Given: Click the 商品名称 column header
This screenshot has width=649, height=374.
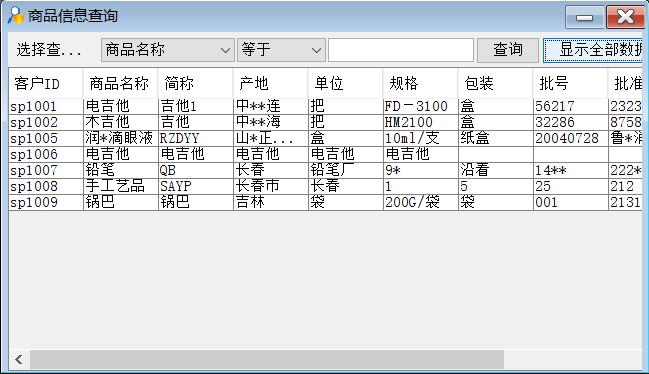Looking at the screenshot, I should [120, 84].
